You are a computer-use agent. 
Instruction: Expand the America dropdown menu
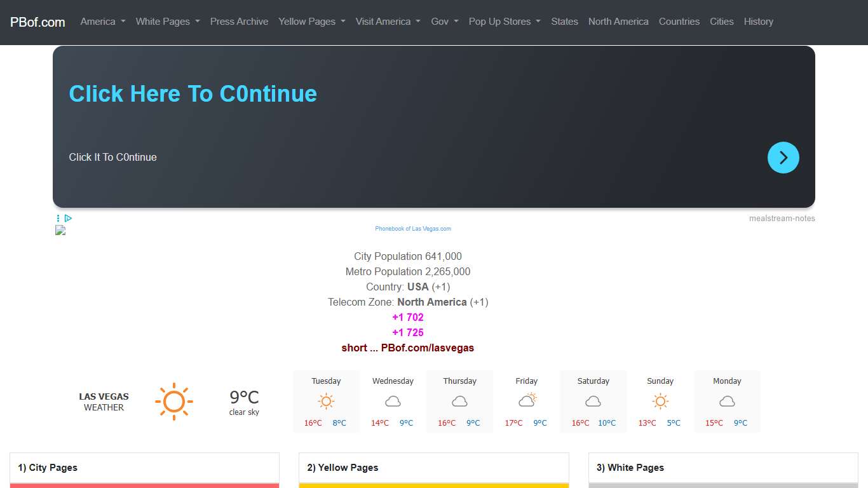coord(102,22)
